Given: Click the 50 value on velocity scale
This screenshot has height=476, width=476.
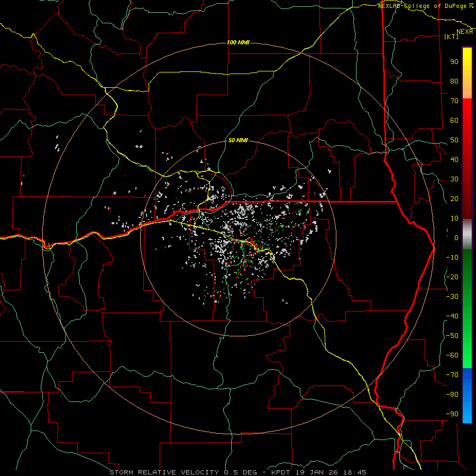Looking at the screenshot, I should click(454, 140).
